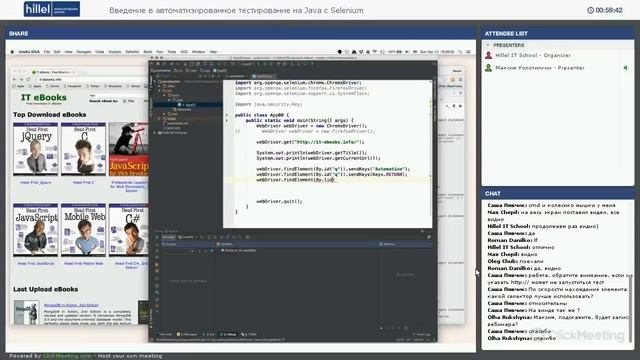This screenshot has width=640, height=360.
Task: Switch to the Console tab in the Debug panel
Action: pyautogui.click(x=187, y=237)
